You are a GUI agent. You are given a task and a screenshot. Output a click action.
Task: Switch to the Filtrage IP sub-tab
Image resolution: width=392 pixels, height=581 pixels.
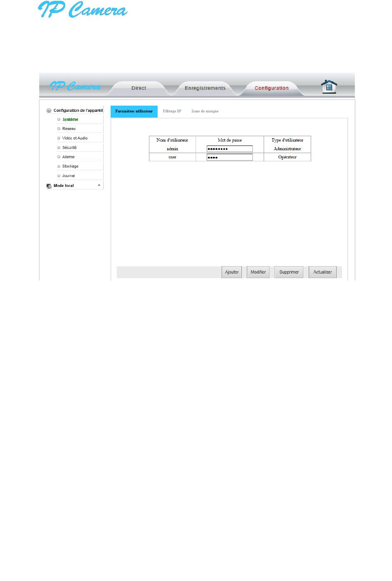pos(172,111)
